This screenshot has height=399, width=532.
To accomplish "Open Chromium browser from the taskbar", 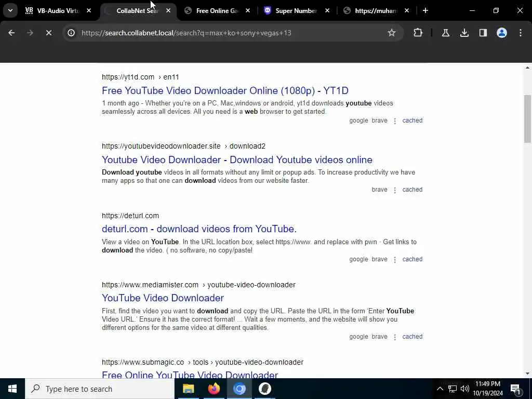I will coord(239,389).
